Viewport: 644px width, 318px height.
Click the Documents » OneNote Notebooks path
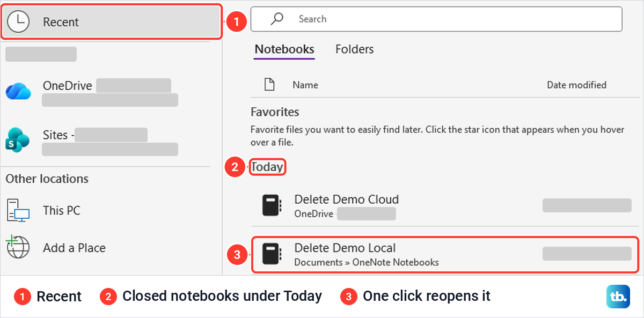tap(367, 262)
